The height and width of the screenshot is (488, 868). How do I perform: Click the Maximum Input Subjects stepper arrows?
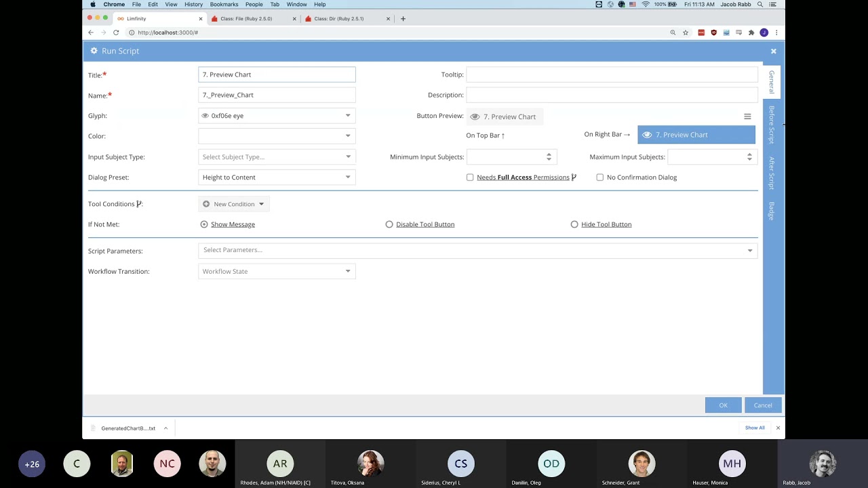pos(749,157)
